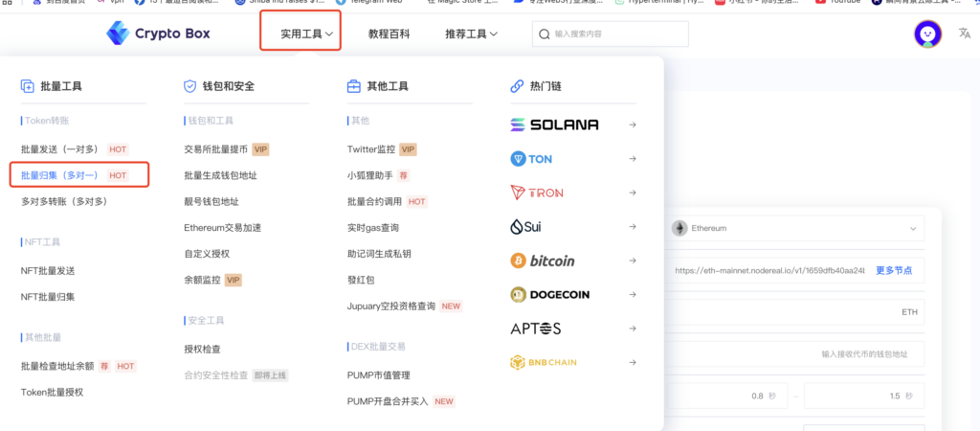Open 实时gas查询 tool
980x431 pixels.
(x=372, y=228)
